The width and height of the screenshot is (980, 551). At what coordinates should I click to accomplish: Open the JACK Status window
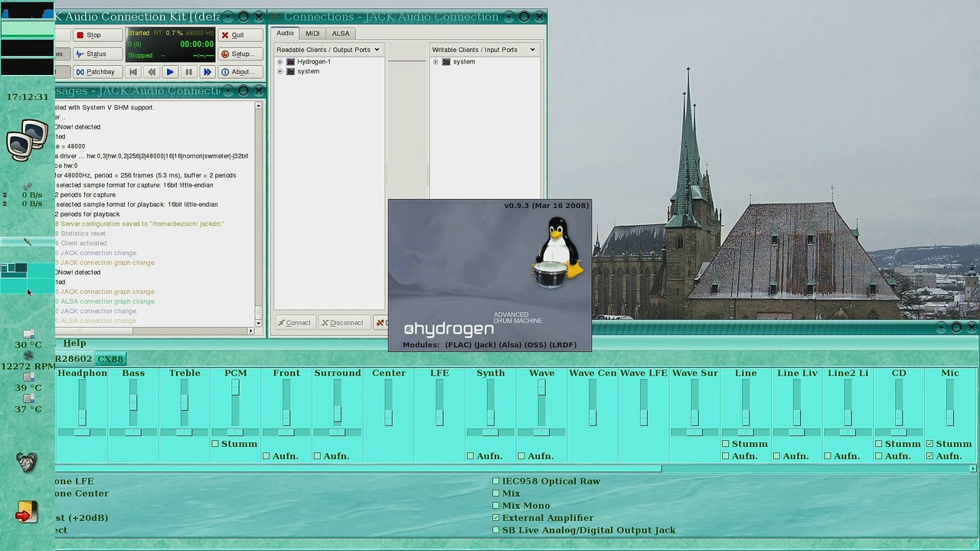pyautogui.click(x=98, y=54)
